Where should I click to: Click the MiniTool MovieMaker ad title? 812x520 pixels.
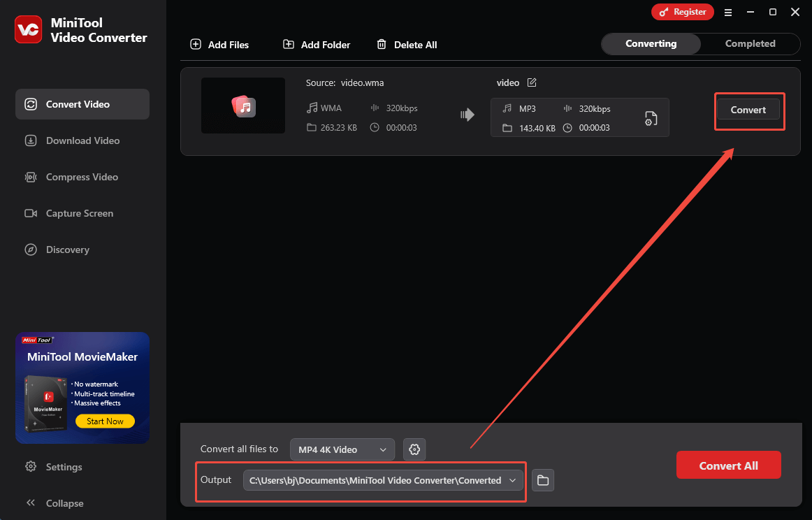(82, 357)
